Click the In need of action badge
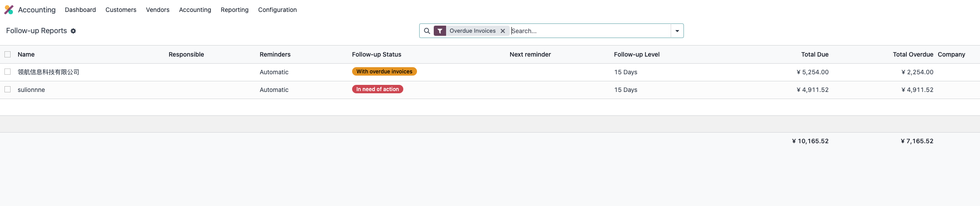Screen dimensions: 980x206 pyautogui.click(x=378, y=89)
